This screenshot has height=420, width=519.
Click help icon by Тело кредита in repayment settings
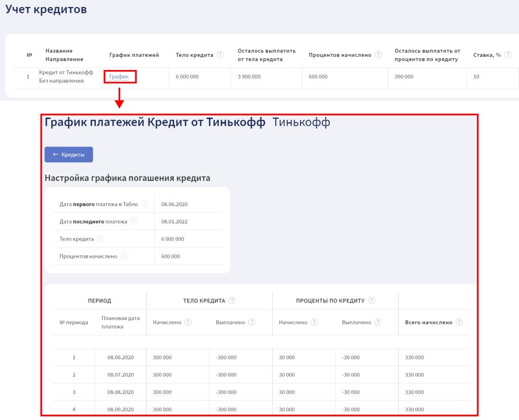(x=100, y=239)
